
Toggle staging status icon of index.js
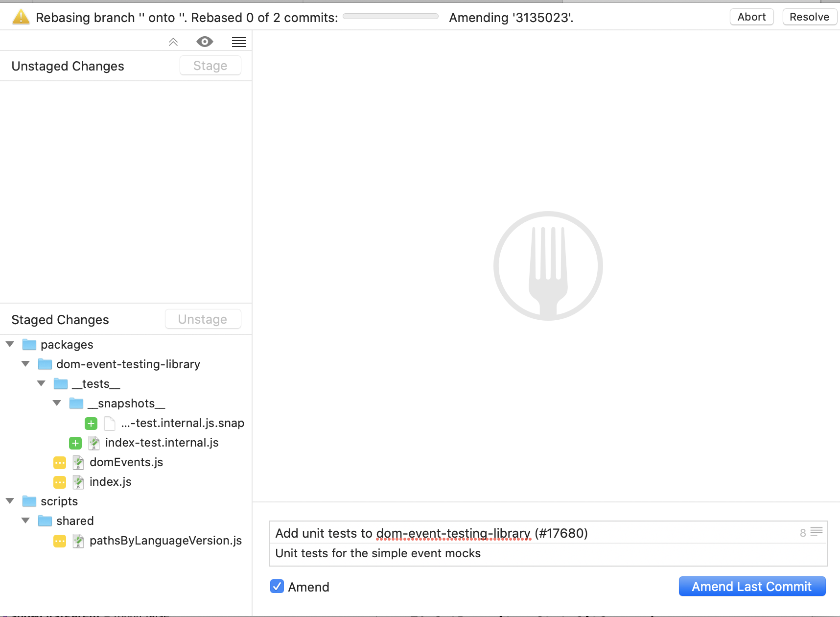(59, 482)
